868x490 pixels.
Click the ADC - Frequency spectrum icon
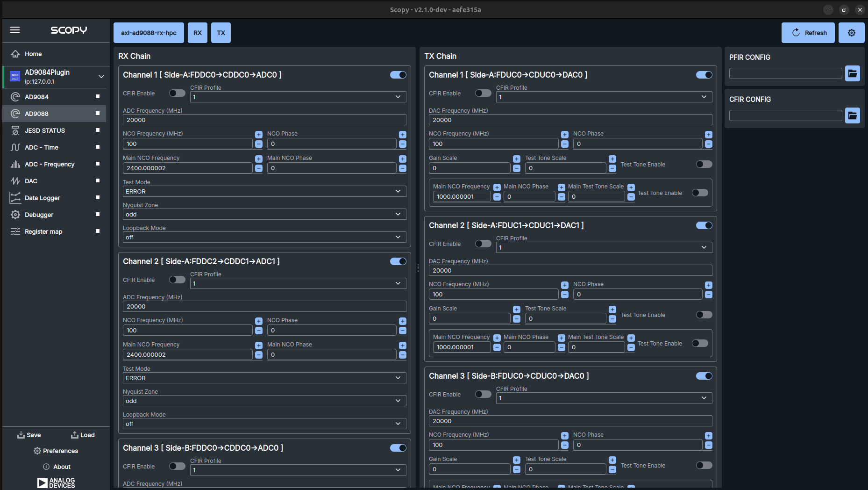coord(15,164)
